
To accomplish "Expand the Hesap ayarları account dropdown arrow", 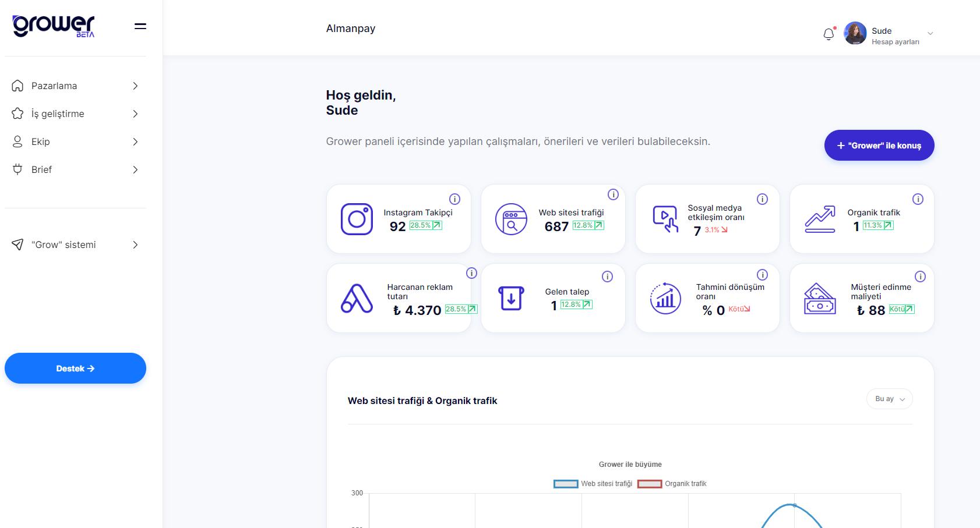I will (x=930, y=34).
